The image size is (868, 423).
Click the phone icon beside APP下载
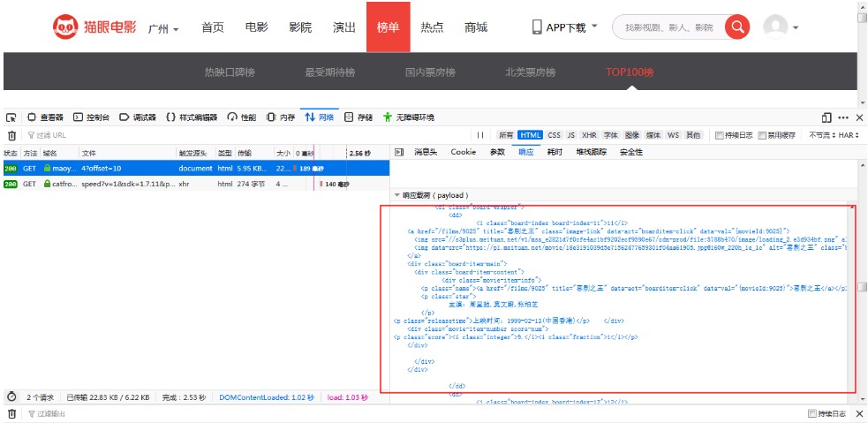coord(536,27)
